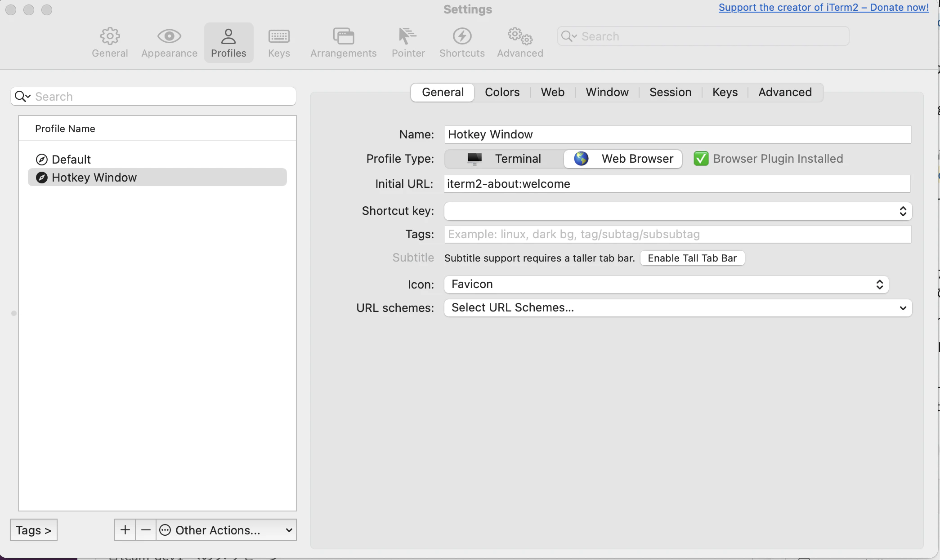Click Enable Tall Tab Bar button
This screenshot has width=940, height=560.
[x=692, y=258]
